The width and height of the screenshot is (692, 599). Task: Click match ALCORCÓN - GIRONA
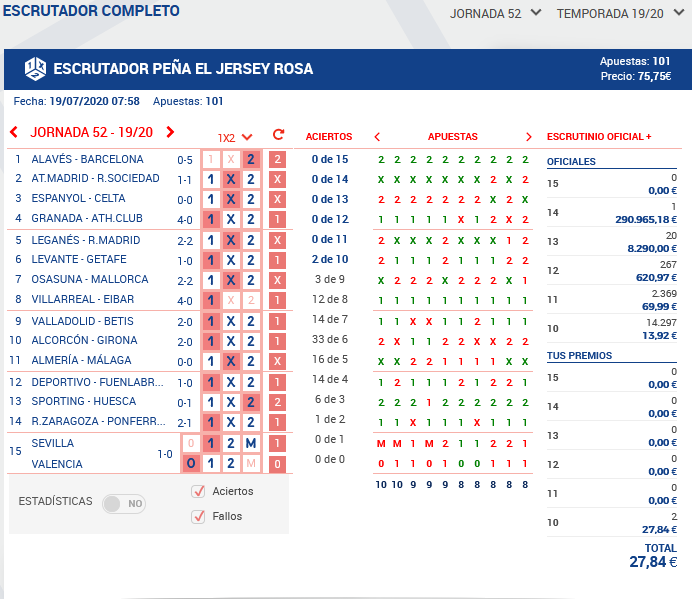point(84,340)
